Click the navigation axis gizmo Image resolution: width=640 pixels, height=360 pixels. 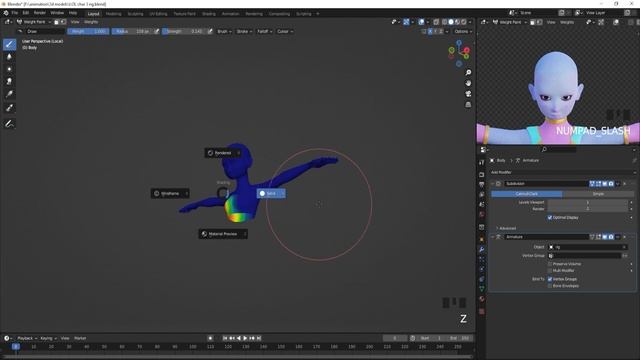coord(459,53)
